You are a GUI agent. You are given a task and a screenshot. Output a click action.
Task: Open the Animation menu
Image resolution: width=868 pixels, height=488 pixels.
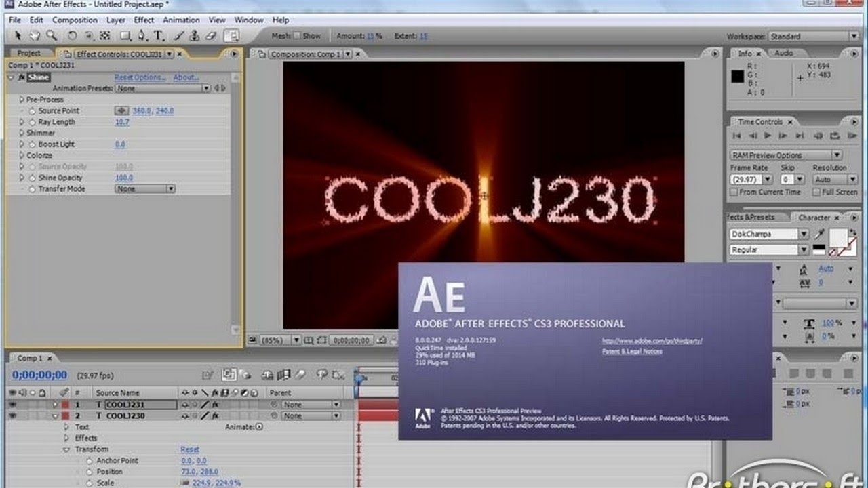[x=181, y=20]
